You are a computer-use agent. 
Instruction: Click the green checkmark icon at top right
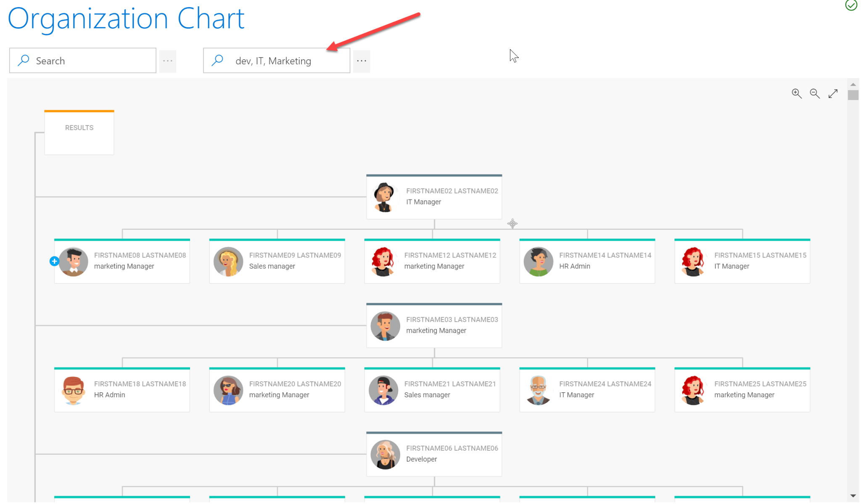point(852,5)
